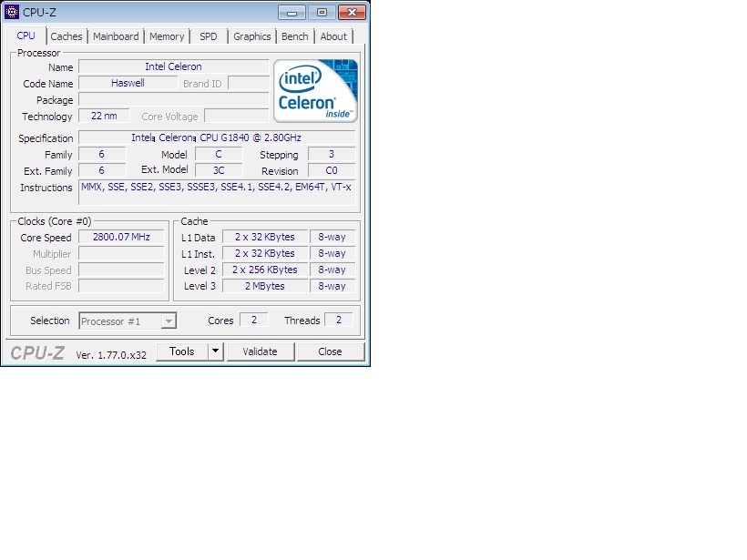Click the Level 2 size 2 x 256 KBytes
This screenshot has height=560, width=747.
coord(265,270)
